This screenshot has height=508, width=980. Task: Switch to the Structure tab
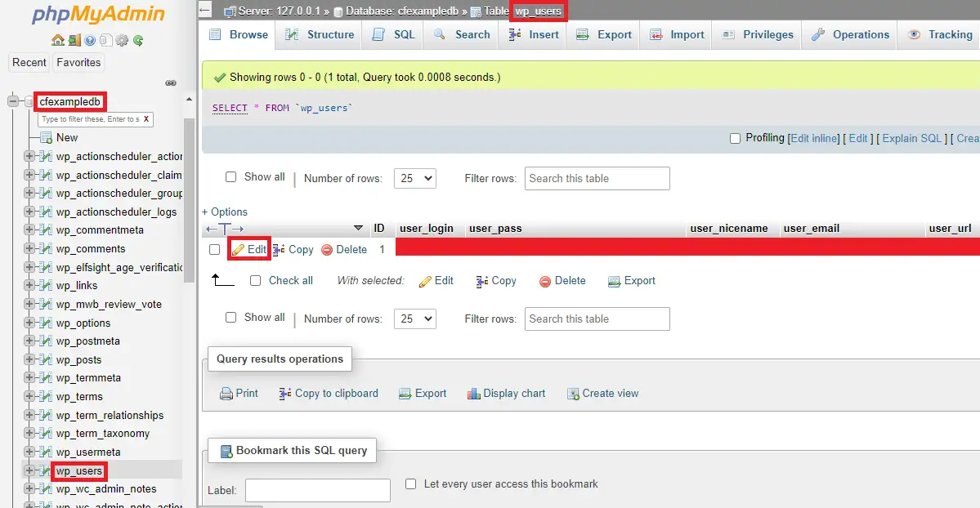[320, 35]
